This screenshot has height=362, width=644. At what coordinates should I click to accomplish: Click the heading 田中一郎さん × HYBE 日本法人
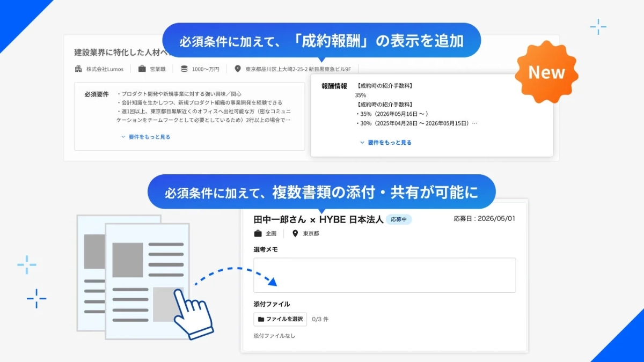pos(318,219)
